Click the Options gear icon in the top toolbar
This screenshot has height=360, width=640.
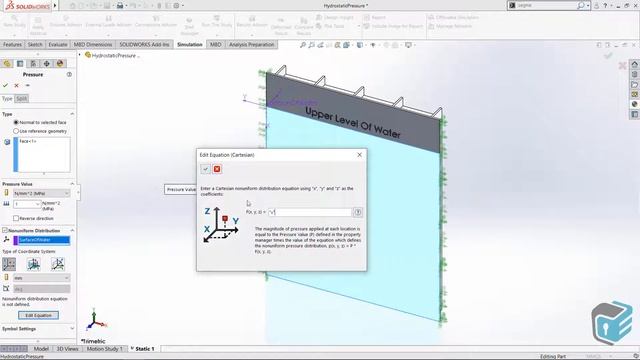tap(176, 6)
